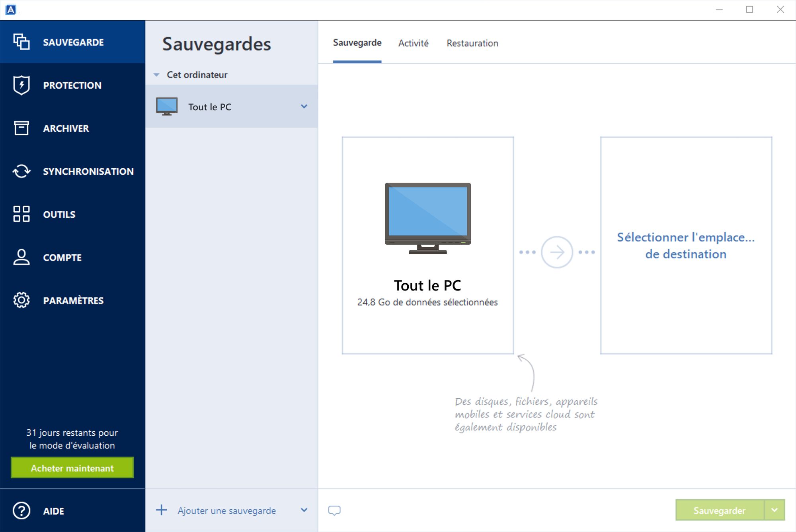The width and height of the screenshot is (796, 532).
Task: Open the Outils grid icon
Action: click(21, 214)
